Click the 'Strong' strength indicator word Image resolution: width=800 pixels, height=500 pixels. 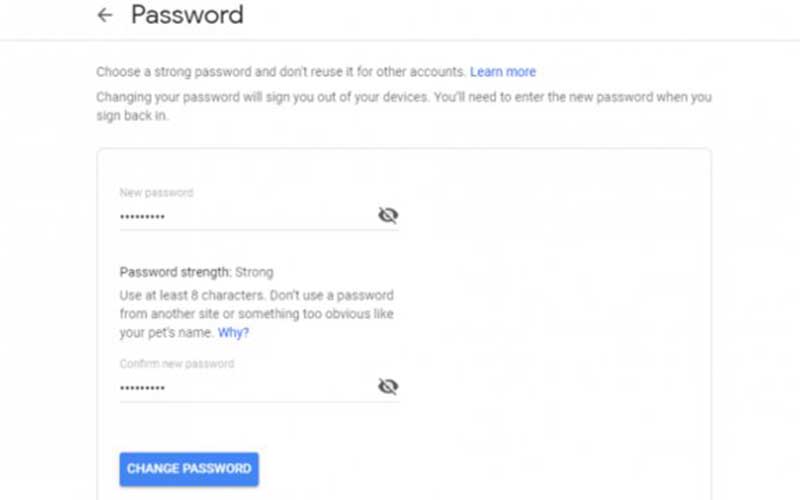coord(254,272)
